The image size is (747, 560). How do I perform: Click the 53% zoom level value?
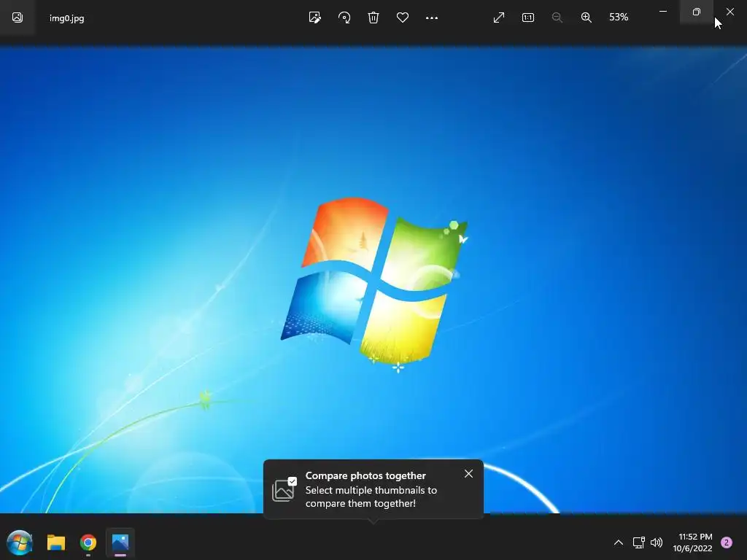tap(619, 17)
